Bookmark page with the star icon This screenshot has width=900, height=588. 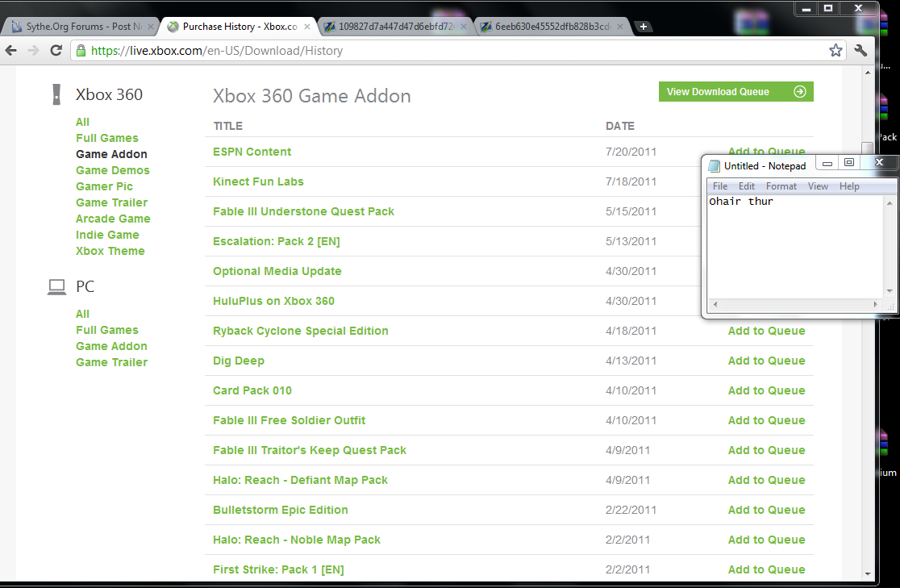(835, 51)
